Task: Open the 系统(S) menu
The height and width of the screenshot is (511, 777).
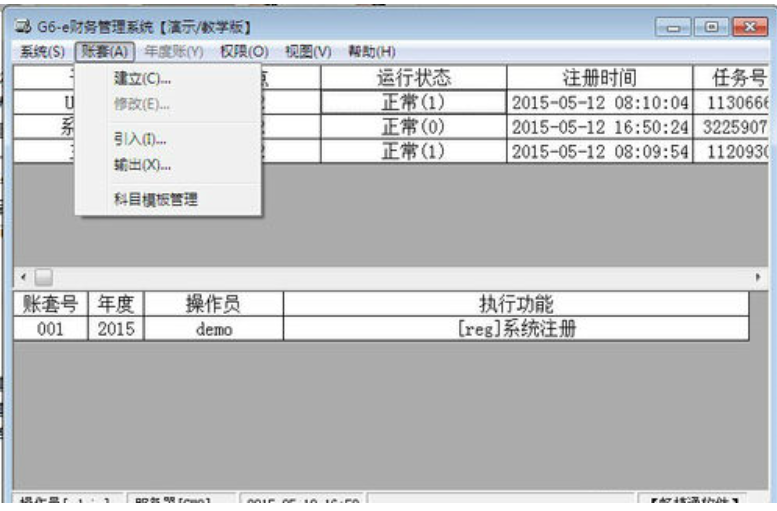Action: click(42, 52)
